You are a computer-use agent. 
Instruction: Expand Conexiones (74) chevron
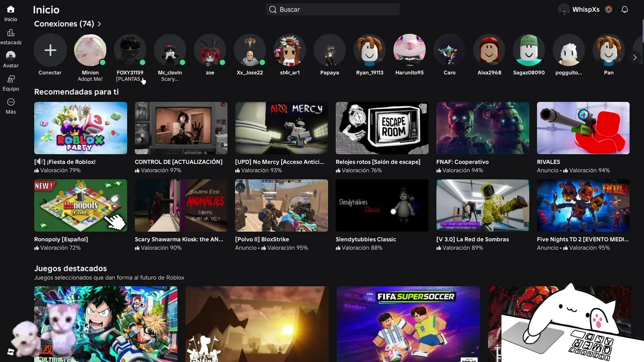click(99, 24)
